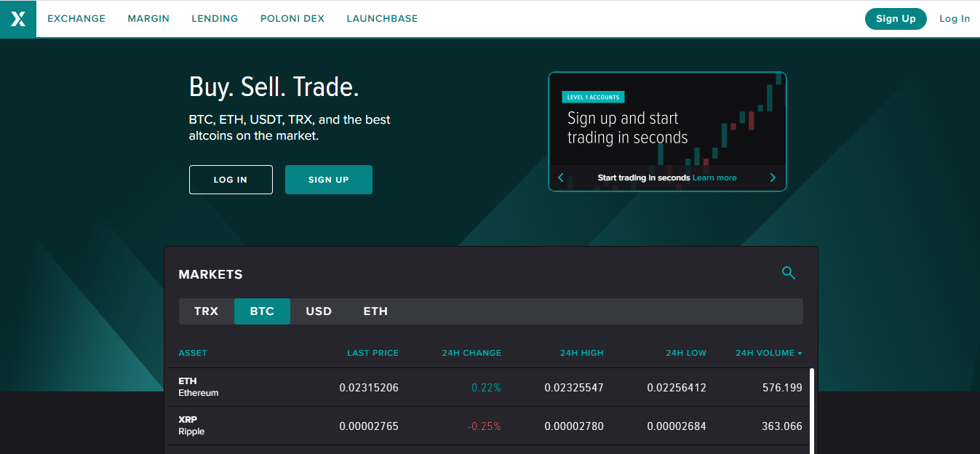Click the Buy. Sell. Trade. heading
Viewport: 980px width, 454px height.
click(274, 87)
